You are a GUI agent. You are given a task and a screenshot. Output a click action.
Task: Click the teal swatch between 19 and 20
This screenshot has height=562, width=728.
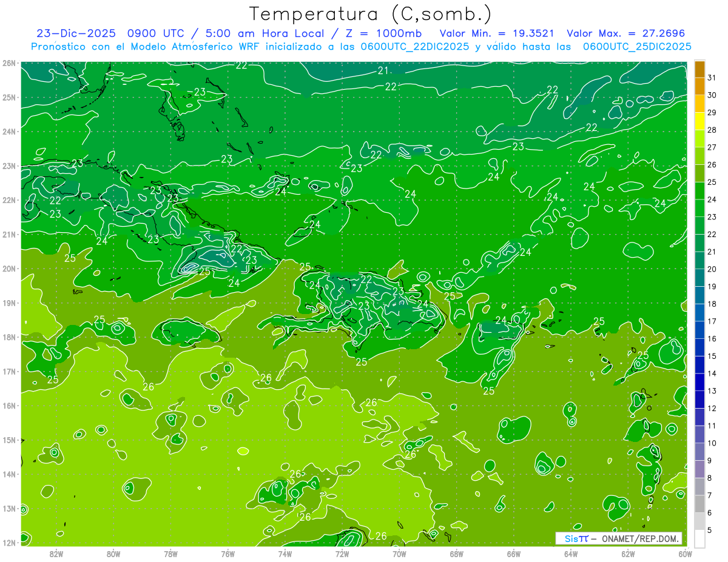(x=699, y=278)
